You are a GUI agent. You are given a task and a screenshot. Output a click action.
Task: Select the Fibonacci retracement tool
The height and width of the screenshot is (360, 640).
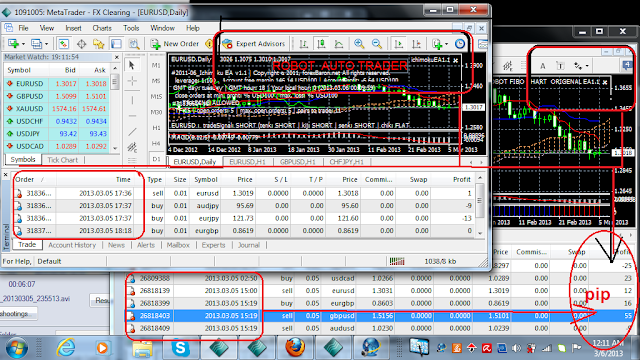[x=132, y=160]
